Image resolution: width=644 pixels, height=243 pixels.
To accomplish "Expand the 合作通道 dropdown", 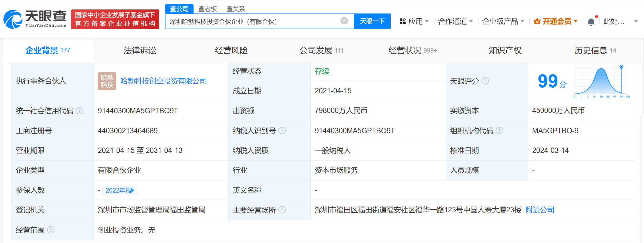I will [x=455, y=21].
